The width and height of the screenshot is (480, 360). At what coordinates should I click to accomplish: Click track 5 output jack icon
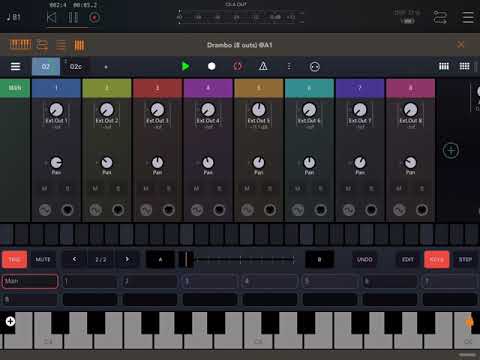pyautogui.click(x=270, y=210)
